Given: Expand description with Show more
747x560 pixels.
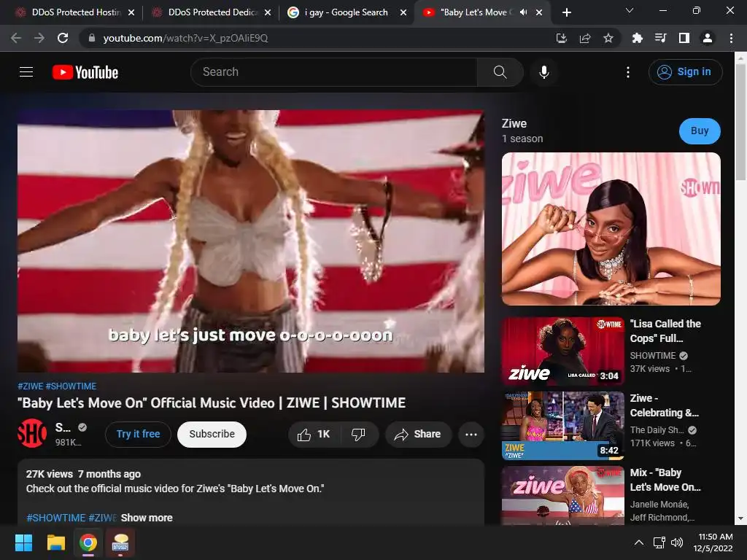Looking at the screenshot, I should click(147, 518).
